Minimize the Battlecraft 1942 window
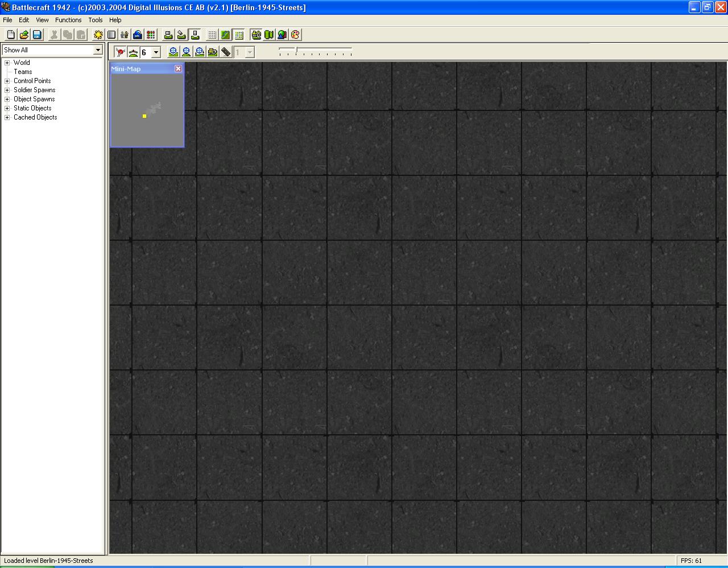Image resolution: width=728 pixels, height=568 pixels. [694, 7]
